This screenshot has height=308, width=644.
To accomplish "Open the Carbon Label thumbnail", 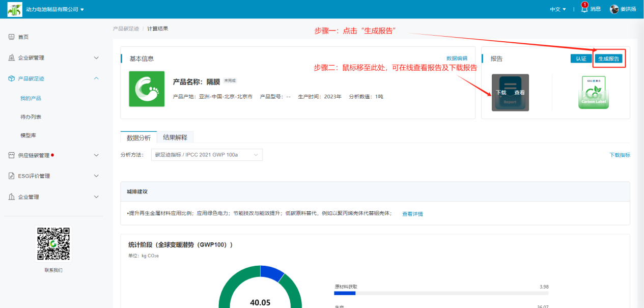I will 594,93.
